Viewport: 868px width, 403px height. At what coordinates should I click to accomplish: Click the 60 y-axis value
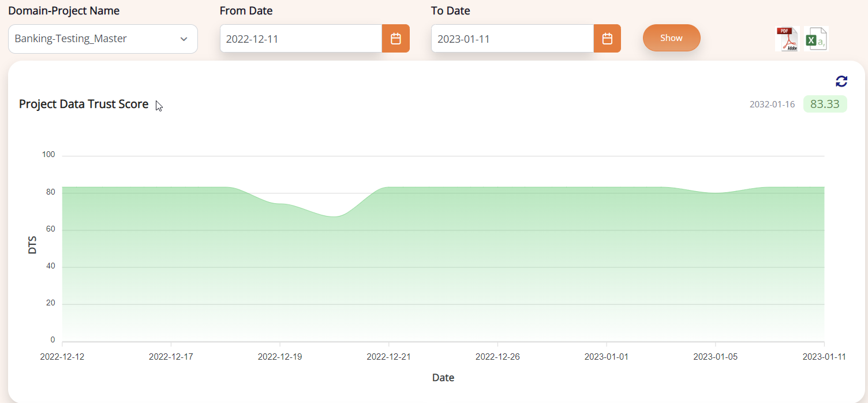[51, 229]
